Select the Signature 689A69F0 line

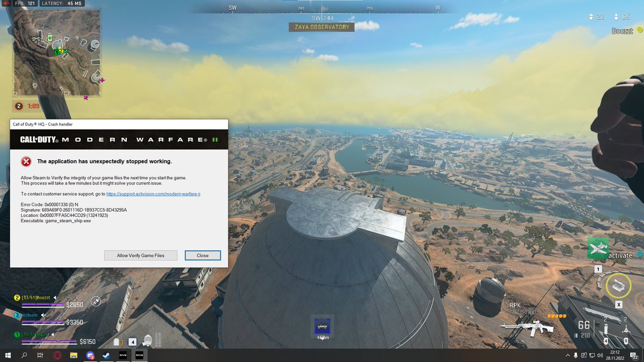tap(74, 210)
